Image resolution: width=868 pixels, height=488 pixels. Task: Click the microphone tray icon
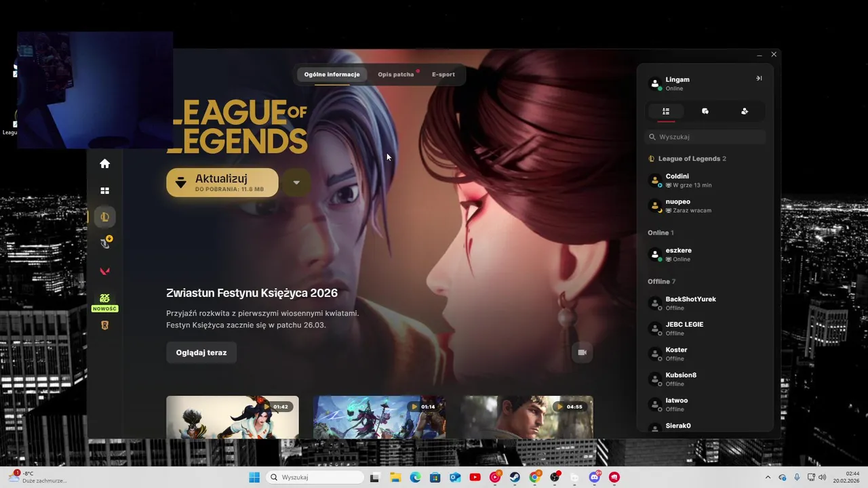pos(797,477)
